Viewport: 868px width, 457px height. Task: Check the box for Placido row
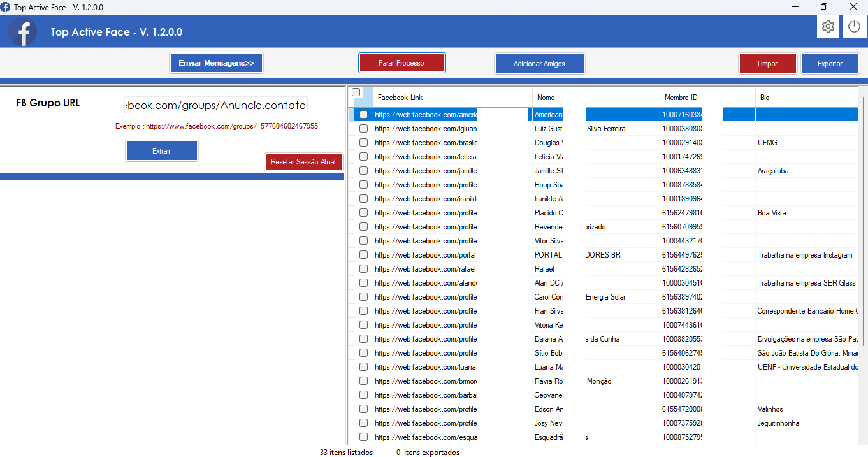(363, 213)
